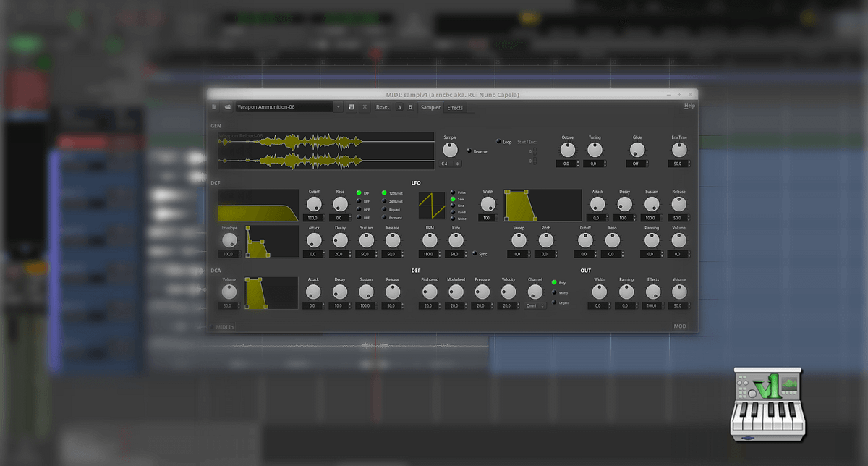Viewport: 868px width, 466px height.
Task: Open the Help menu
Action: 689,106
